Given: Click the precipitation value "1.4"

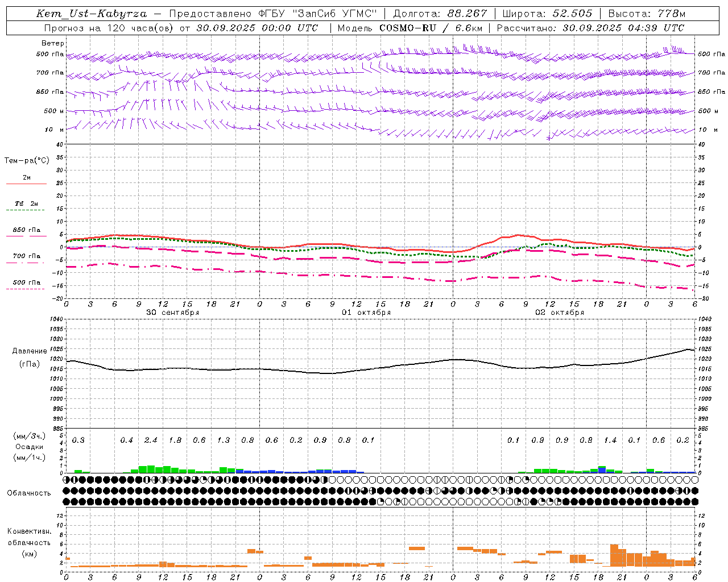Looking at the screenshot, I should pos(610,440).
